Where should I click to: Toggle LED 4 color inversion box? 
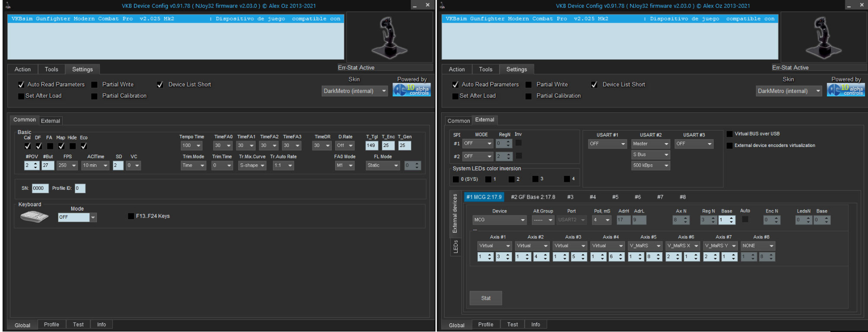pyautogui.click(x=567, y=179)
